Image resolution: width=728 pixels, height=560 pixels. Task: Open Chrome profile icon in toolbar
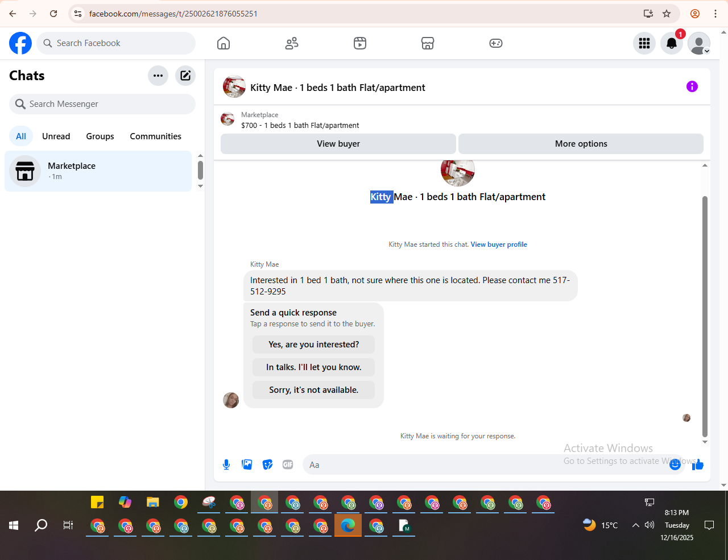[695, 14]
